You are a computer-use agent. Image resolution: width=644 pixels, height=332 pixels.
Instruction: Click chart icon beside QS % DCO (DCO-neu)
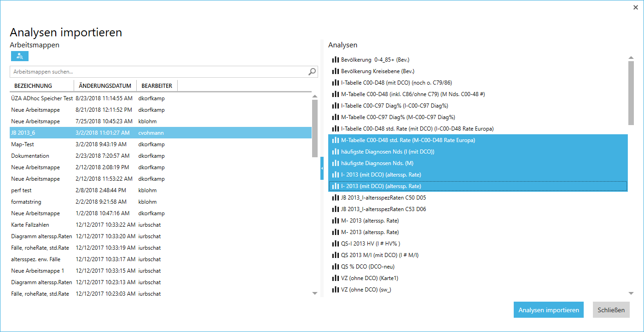336,267
